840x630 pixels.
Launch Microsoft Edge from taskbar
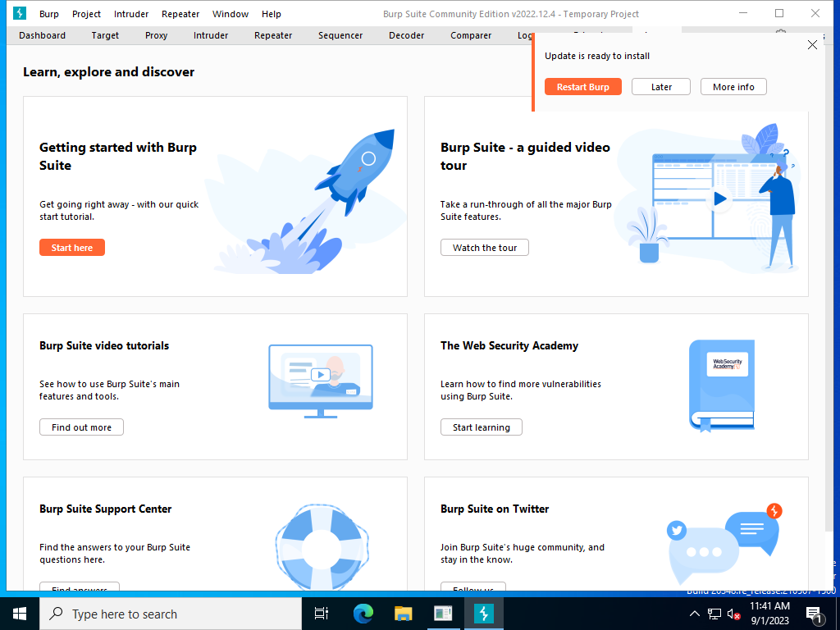pos(363,614)
